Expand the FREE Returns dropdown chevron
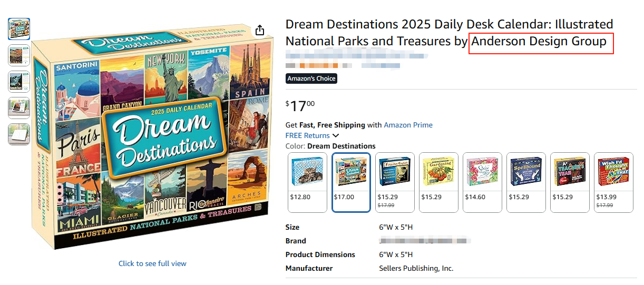This screenshot has width=644, height=285. pos(336,136)
